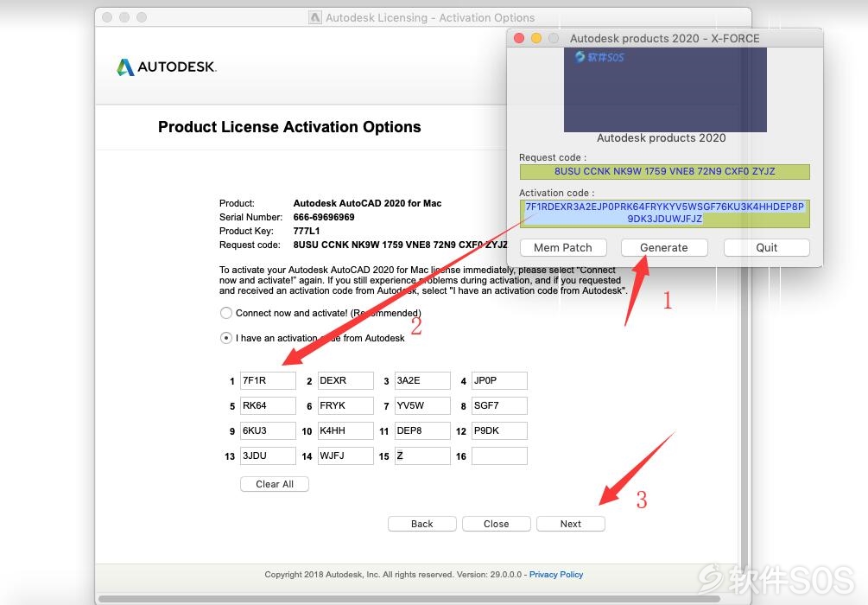The width and height of the screenshot is (868, 605).
Task: Focus activation field 10 containing K4HH
Action: pyautogui.click(x=345, y=430)
